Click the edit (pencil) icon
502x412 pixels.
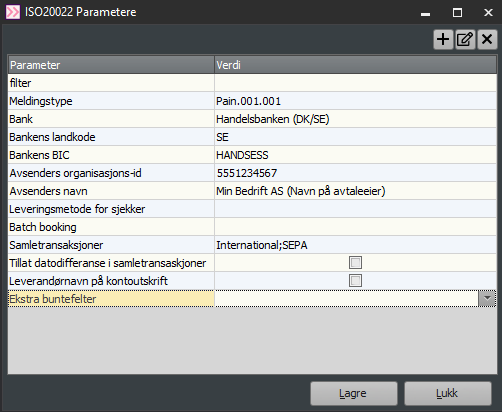(465, 39)
